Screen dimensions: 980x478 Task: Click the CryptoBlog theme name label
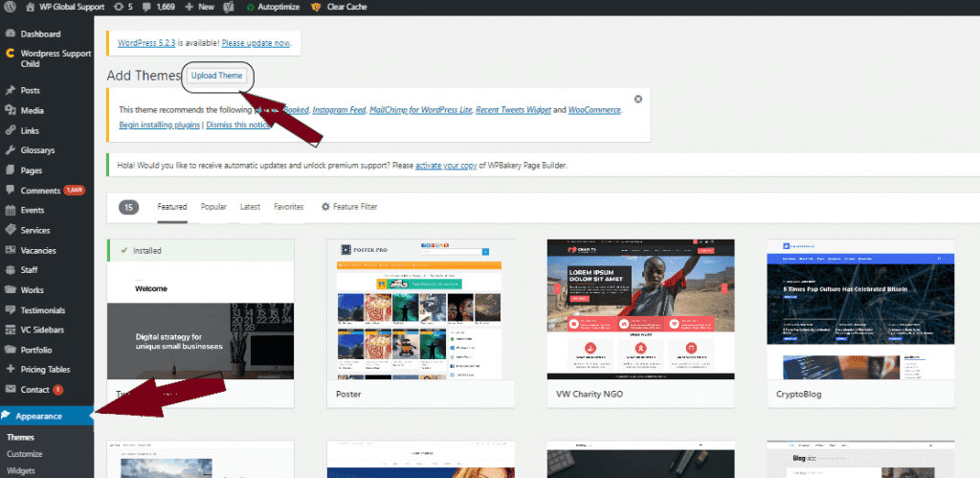pyautogui.click(x=799, y=394)
